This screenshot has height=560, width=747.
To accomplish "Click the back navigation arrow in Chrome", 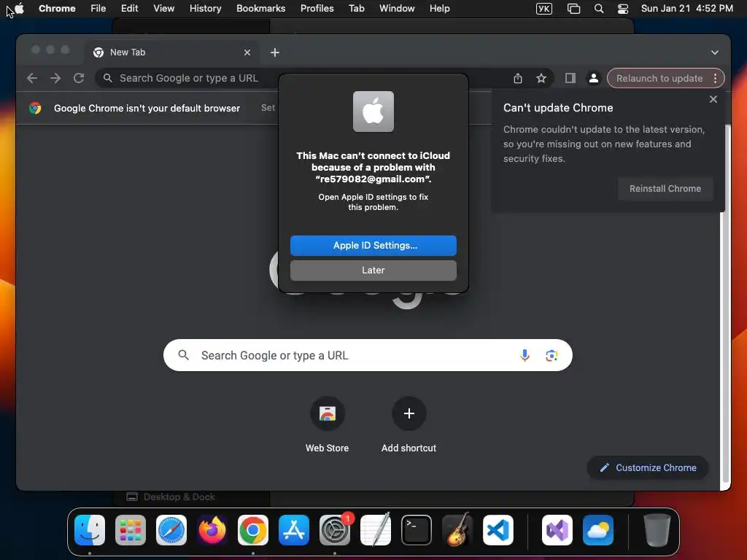I will (x=32, y=78).
